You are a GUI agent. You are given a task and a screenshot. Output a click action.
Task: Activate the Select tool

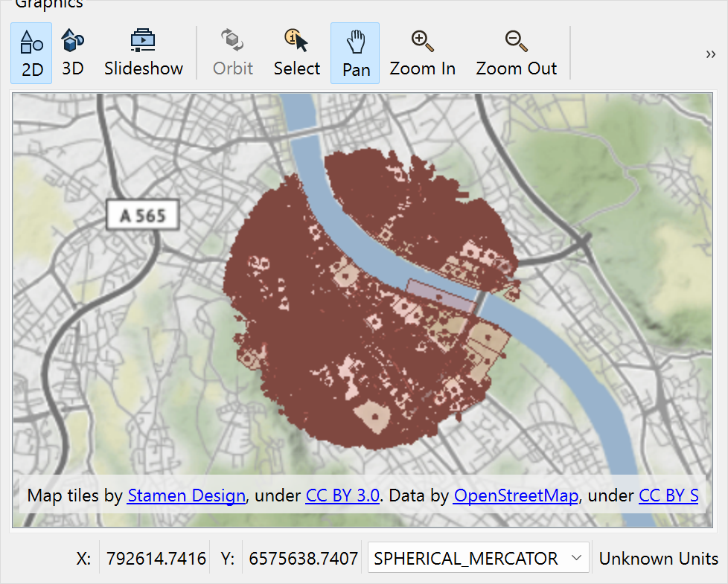296,53
